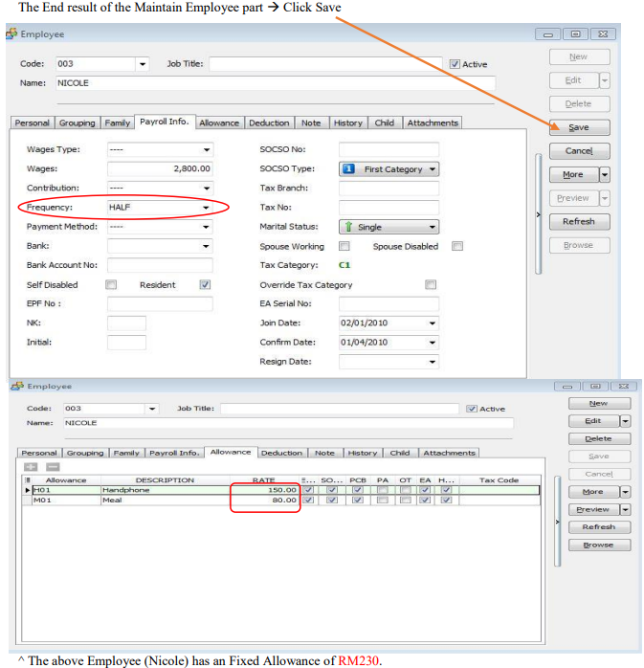The image size is (644, 668).
Task: Click the enabled Browse button
Action: (598, 545)
